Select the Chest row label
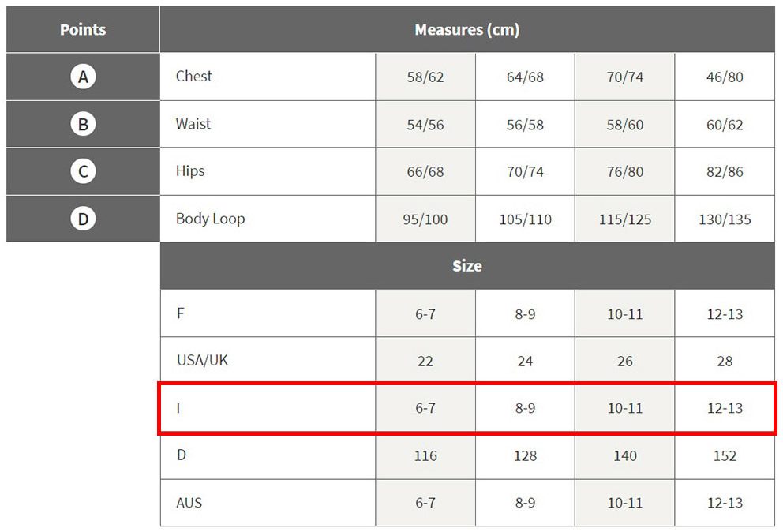Viewport: 783px width, 532px height. 194,77
